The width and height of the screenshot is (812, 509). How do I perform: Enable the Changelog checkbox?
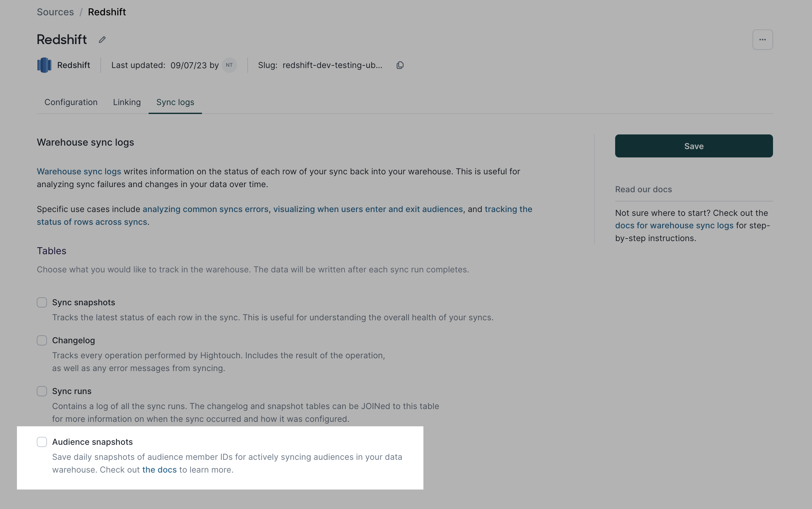42,340
